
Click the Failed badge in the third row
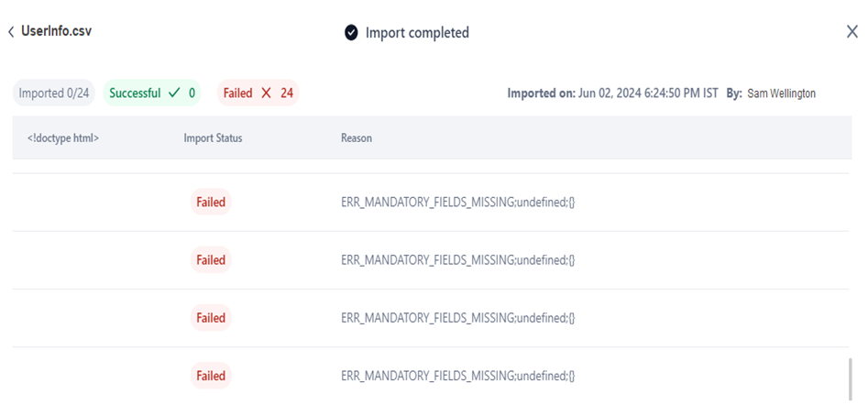[x=211, y=318]
